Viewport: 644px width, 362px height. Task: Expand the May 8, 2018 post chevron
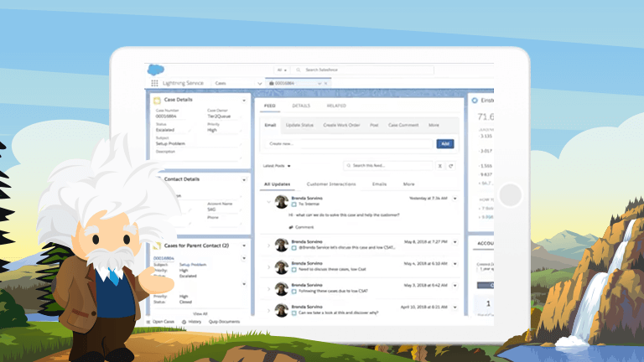tap(268, 246)
